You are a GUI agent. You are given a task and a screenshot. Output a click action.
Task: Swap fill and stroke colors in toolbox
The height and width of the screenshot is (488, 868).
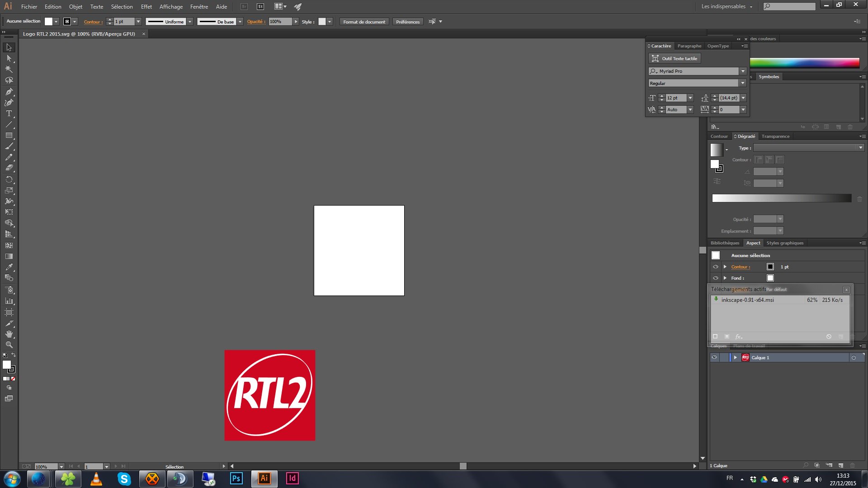14,355
